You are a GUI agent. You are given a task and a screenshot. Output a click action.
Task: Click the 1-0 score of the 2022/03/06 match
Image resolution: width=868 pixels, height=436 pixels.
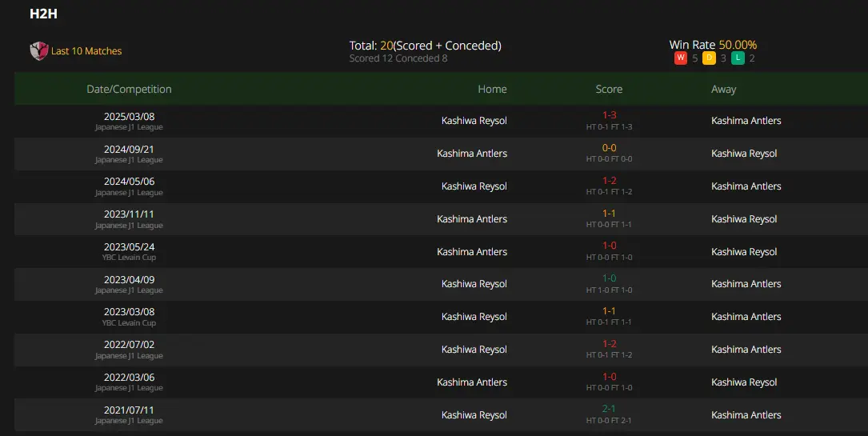609,376
